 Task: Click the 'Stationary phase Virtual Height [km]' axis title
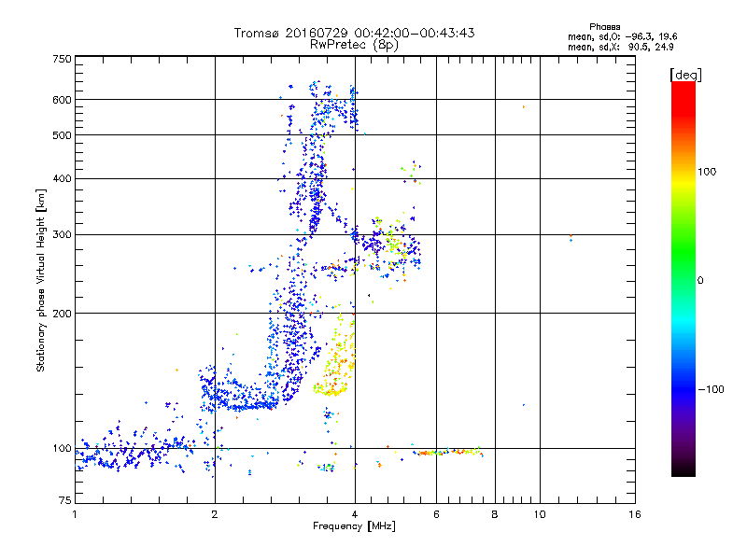click(41, 281)
